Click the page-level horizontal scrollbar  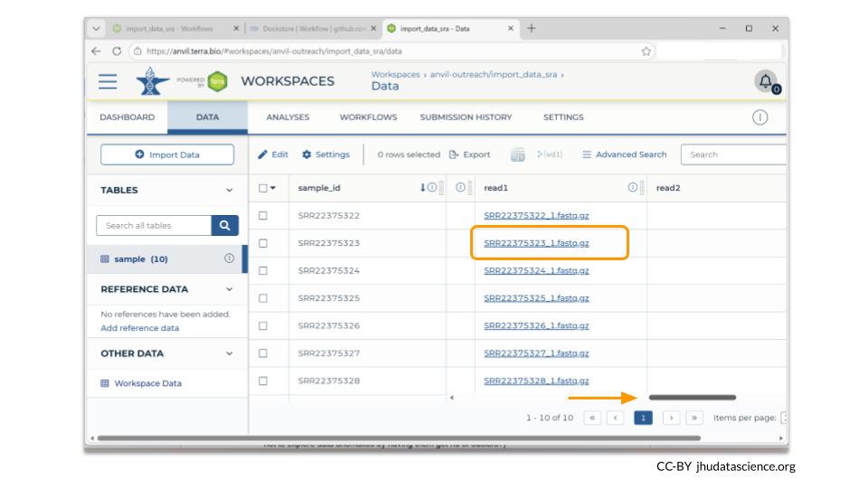[x=399, y=438]
